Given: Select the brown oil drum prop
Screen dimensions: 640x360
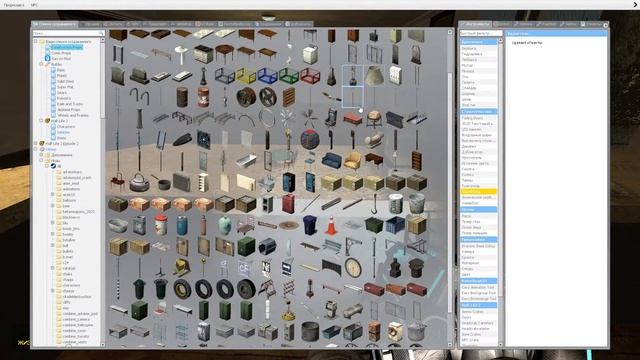Looking at the screenshot, I should 182,98.
